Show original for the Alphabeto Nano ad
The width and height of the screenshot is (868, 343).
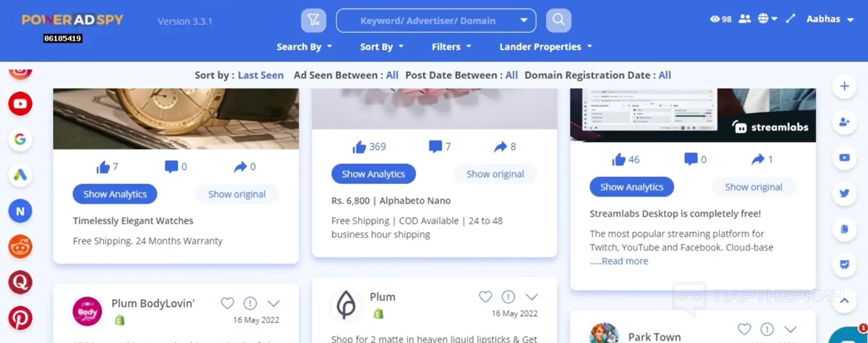coord(495,174)
